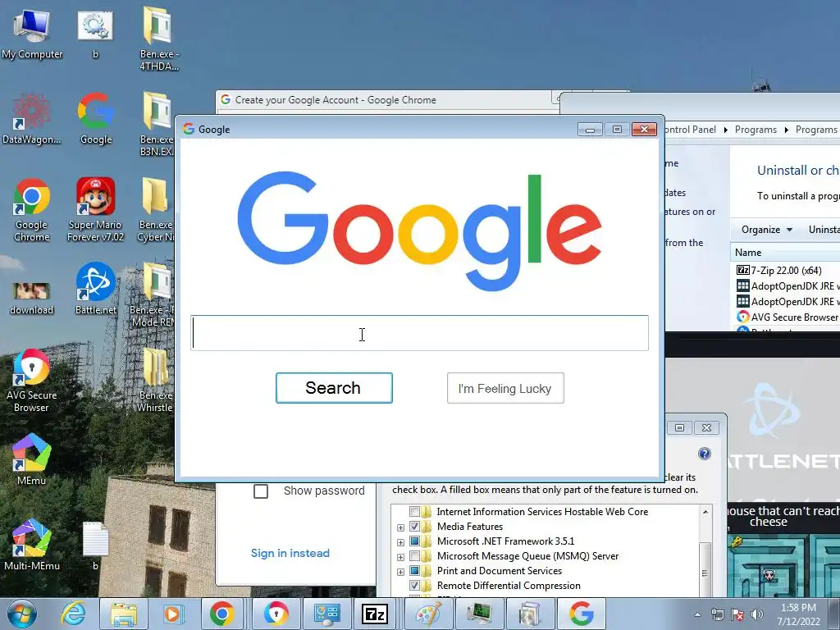The height and width of the screenshot is (630, 840).
Task: Expand the Print and Document Services node
Action: [x=400, y=572]
